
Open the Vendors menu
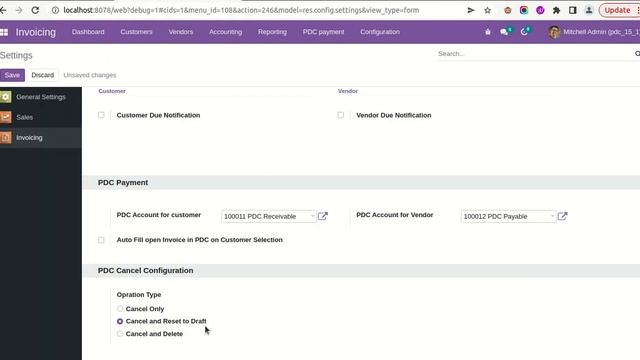tap(181, 32)
